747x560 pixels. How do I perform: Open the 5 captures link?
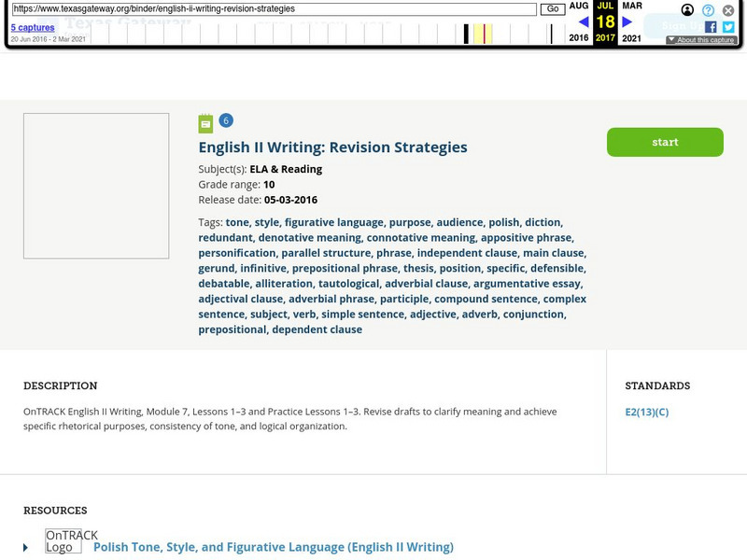tap(33, 28)
